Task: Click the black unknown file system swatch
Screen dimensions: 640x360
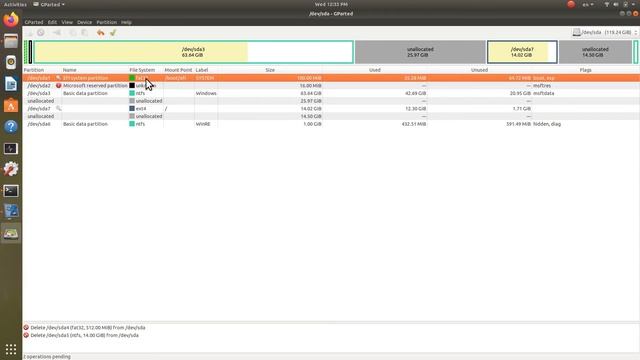Action: tap(132, 86)
